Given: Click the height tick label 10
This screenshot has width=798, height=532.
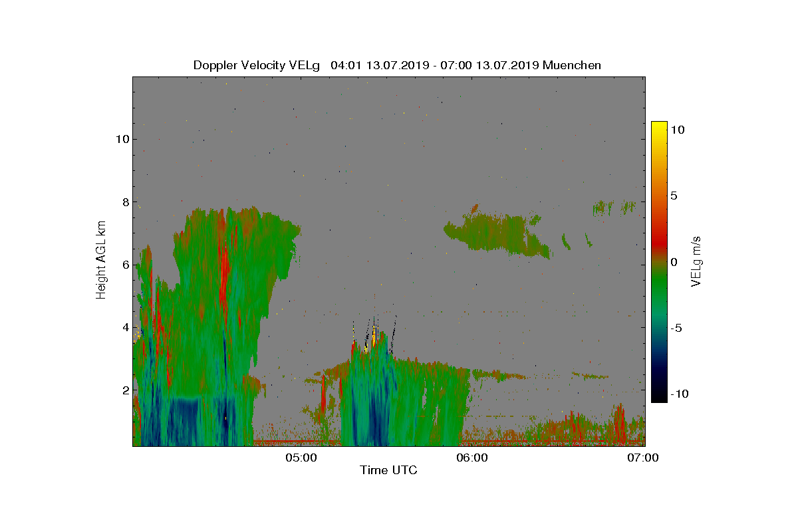Looking at the screenshot, I should pos(121,139).
